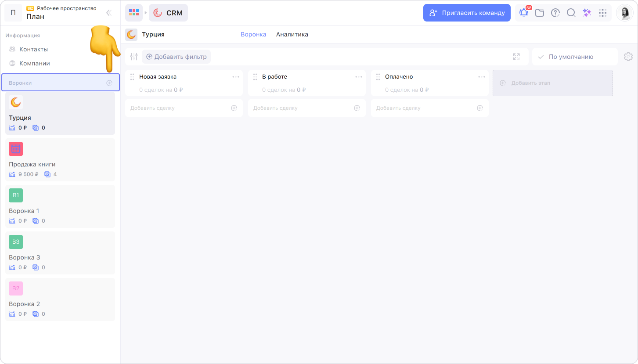Switch to the 'Аналитика' tab

pyautogui.click(x=292, y=34)
